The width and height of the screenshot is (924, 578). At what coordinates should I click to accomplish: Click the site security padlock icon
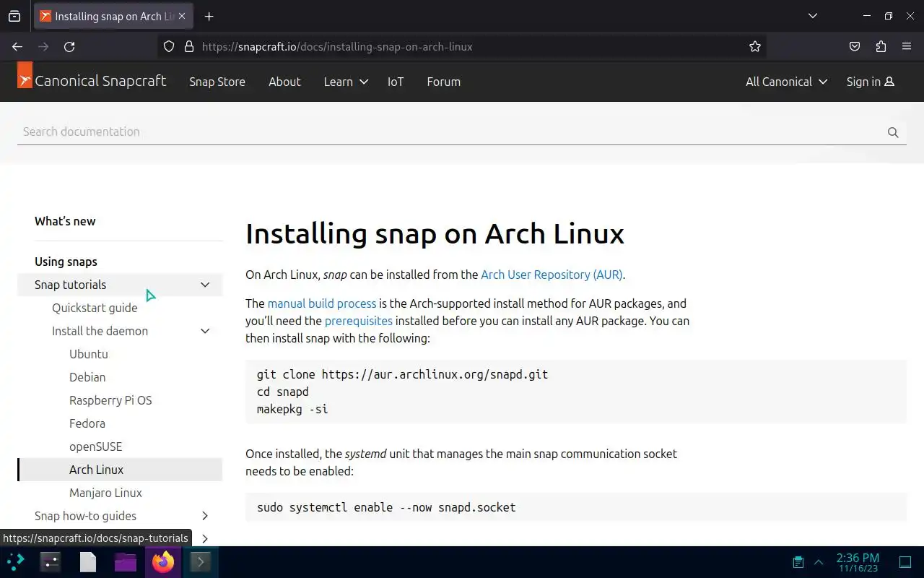click(189, 46)
